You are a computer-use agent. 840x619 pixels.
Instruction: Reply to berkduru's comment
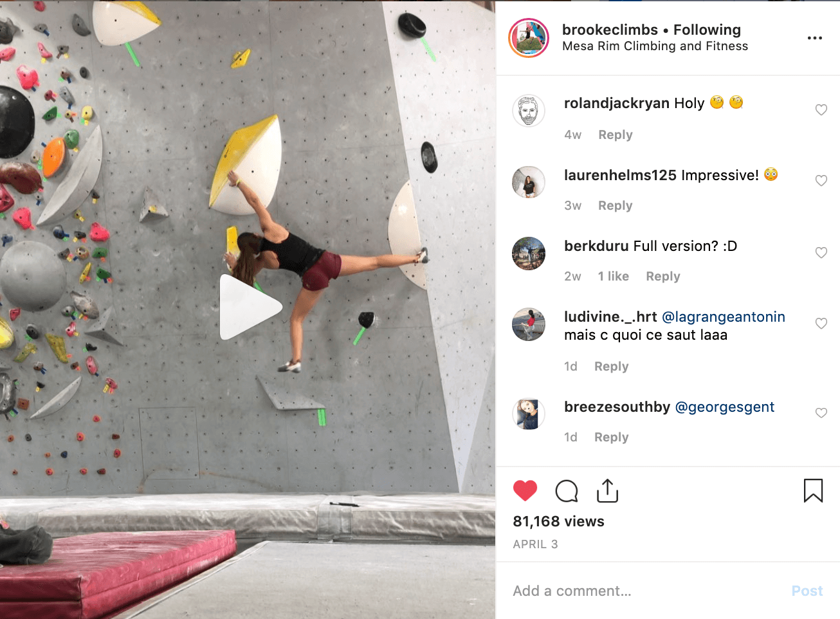tap(662, 276)
